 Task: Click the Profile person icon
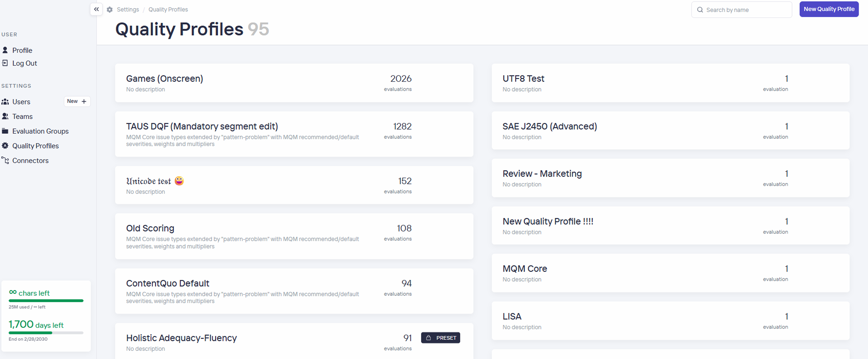5,50
